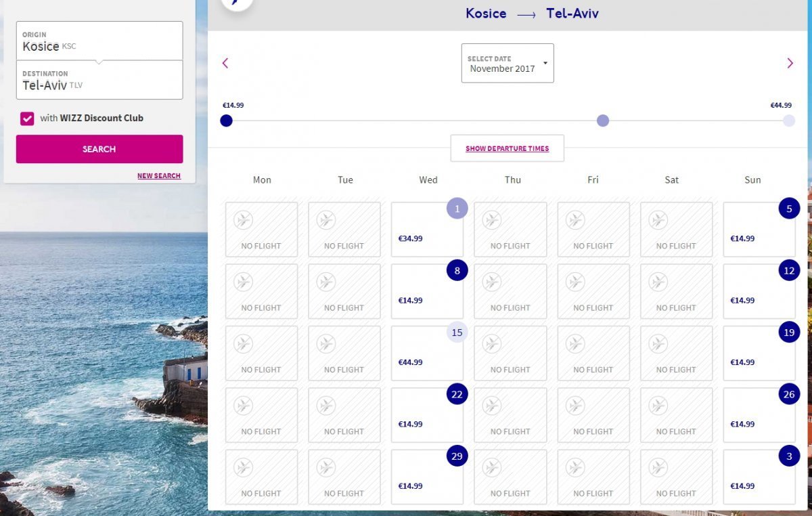Click the previous month left arrow

coord(225,63)
